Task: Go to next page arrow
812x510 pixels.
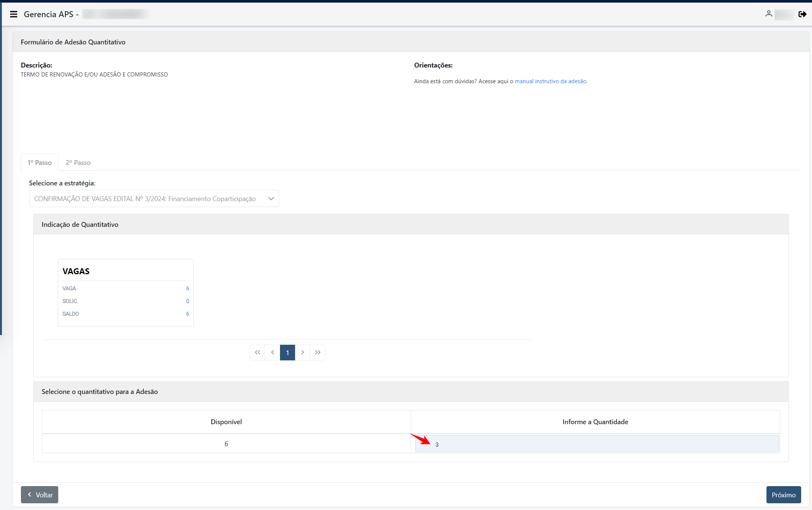Action: [302, 352]
